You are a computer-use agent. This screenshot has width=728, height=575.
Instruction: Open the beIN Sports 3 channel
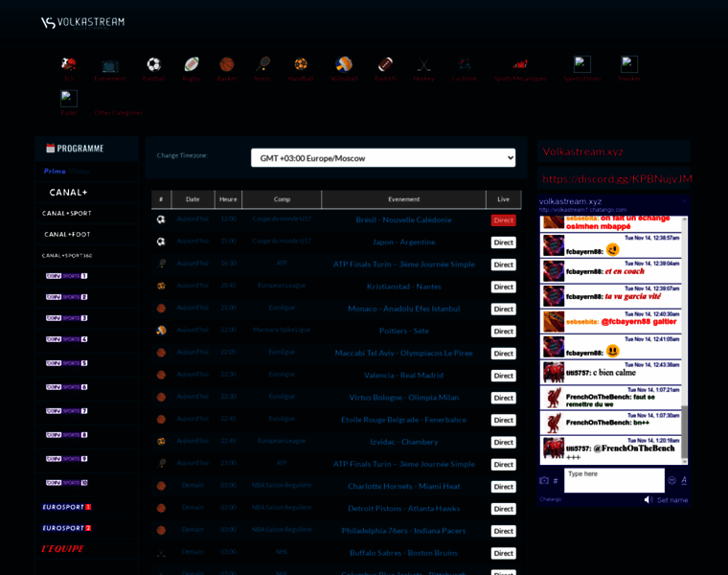(66, 318)
